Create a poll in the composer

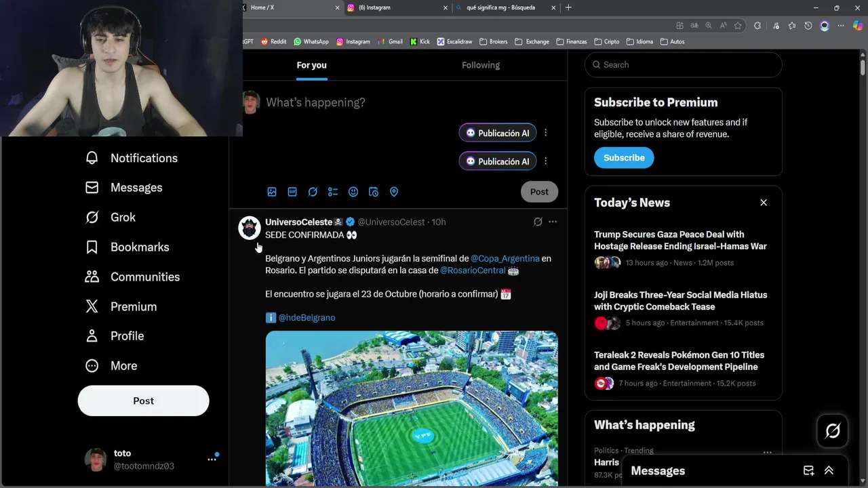click(333, 192)
